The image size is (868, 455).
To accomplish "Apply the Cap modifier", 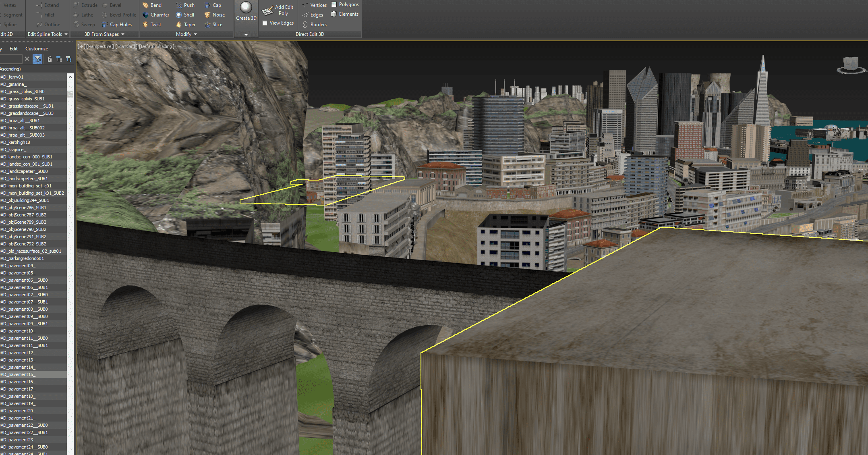I will 213,5.
